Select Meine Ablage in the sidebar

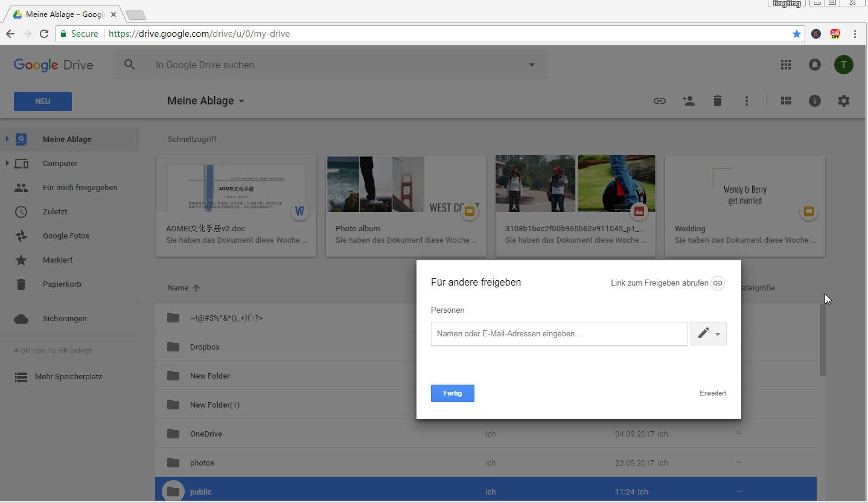[69, 139]
